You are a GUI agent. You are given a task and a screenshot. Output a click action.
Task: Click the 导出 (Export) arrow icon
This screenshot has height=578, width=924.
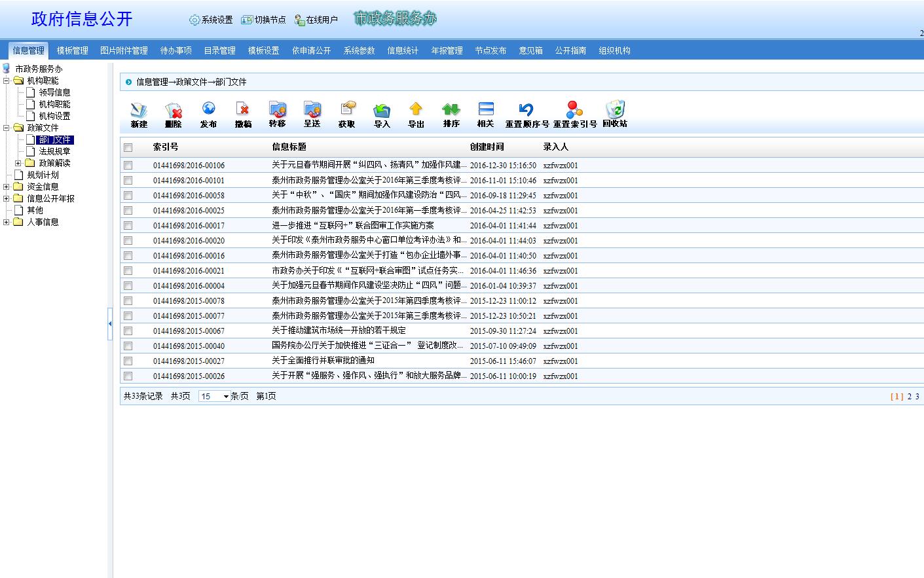[416, 109]
